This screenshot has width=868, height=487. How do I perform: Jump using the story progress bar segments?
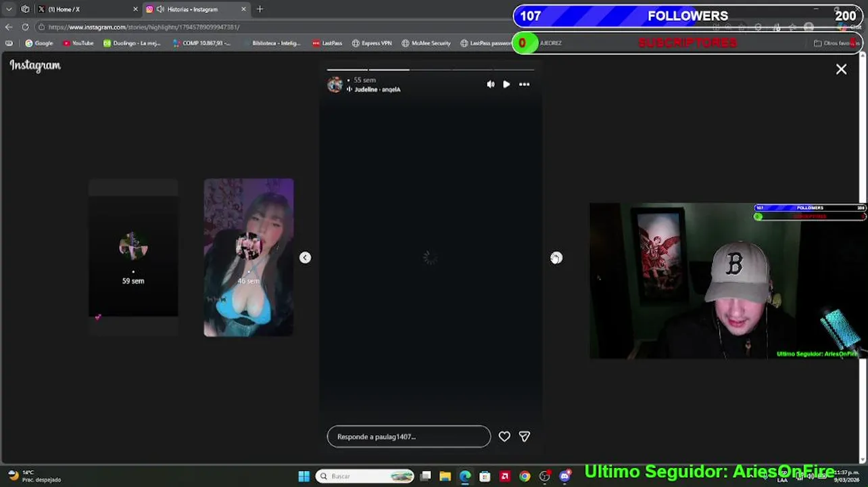(431, 69)
